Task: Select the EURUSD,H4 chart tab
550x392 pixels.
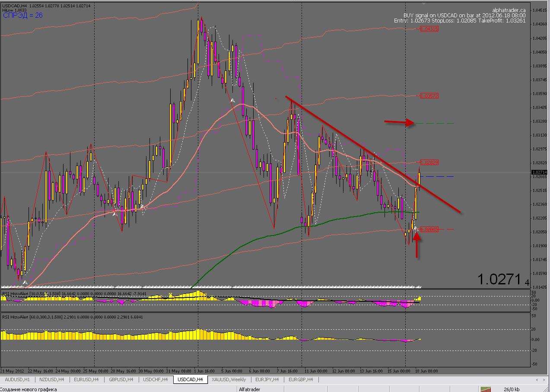Action: (86, 379)
